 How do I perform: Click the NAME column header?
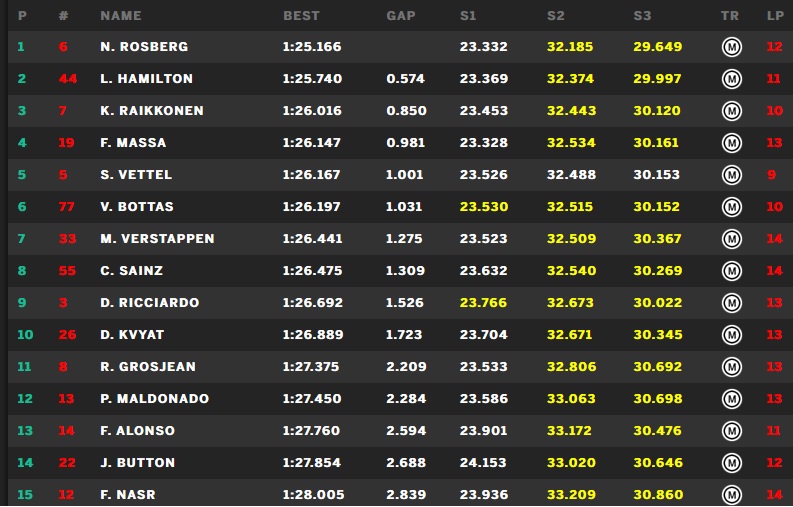click(121, 16)
